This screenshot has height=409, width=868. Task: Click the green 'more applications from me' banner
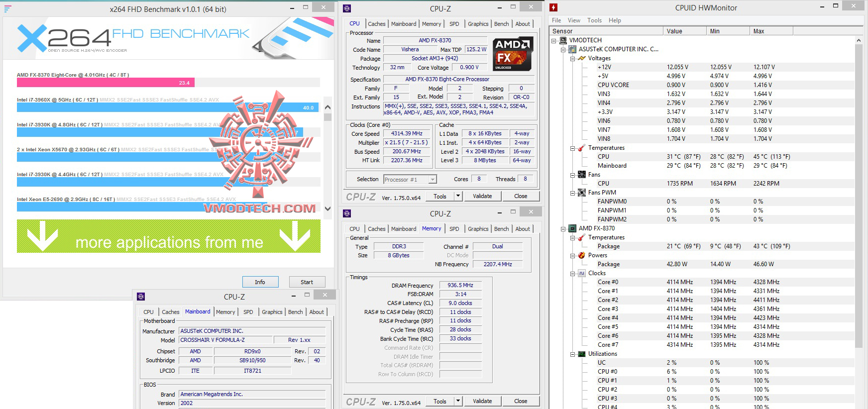pyautogui.click(x=168, y=236)
